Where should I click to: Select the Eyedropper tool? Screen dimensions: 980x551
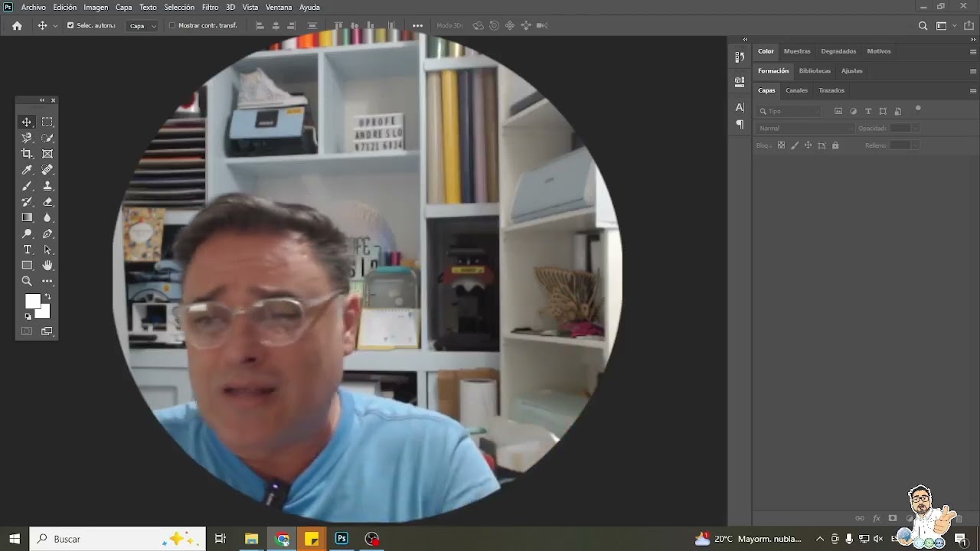click(x=27, y=170)
